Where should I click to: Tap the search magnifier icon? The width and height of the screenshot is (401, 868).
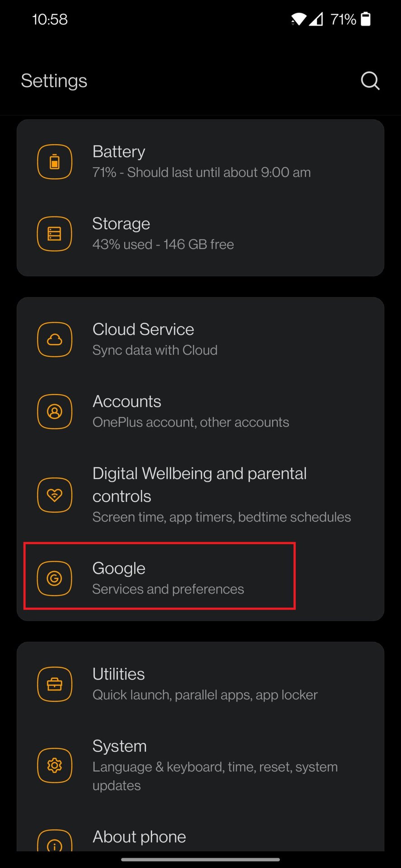pyautogui.click(x=370, y=81)
